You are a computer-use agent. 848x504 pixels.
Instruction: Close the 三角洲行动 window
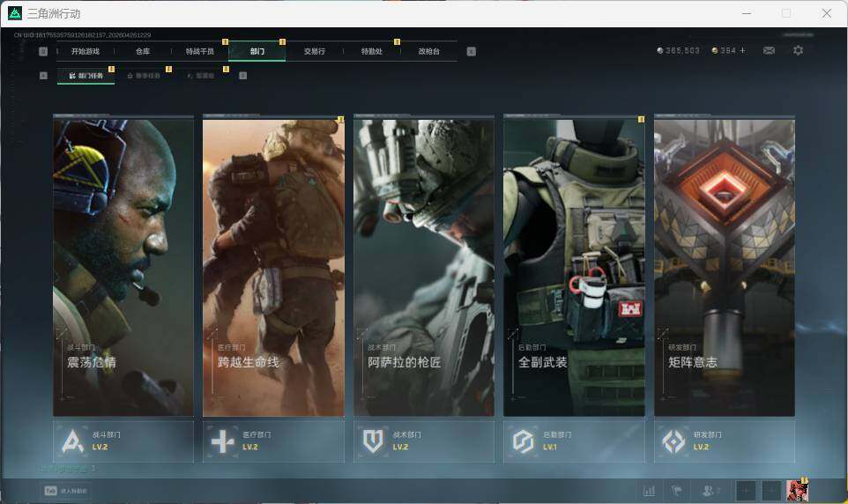pos(827,13)
